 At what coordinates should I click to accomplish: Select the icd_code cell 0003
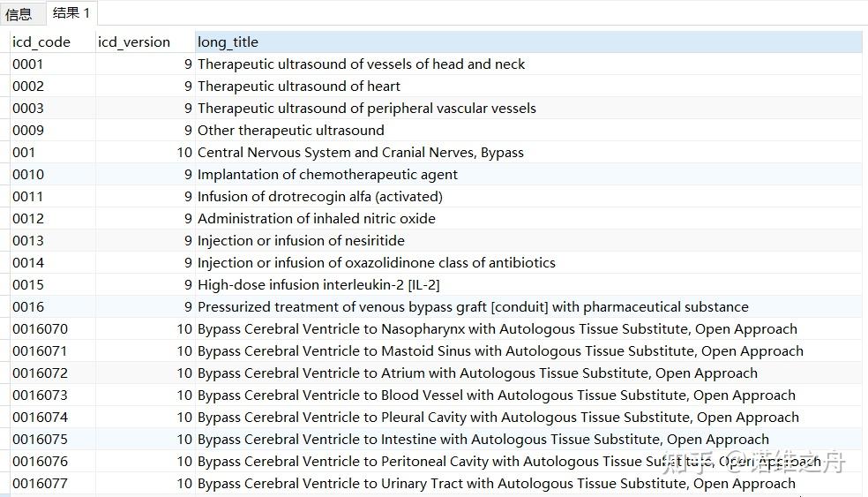pyautogui.click(x=28, y=108)
